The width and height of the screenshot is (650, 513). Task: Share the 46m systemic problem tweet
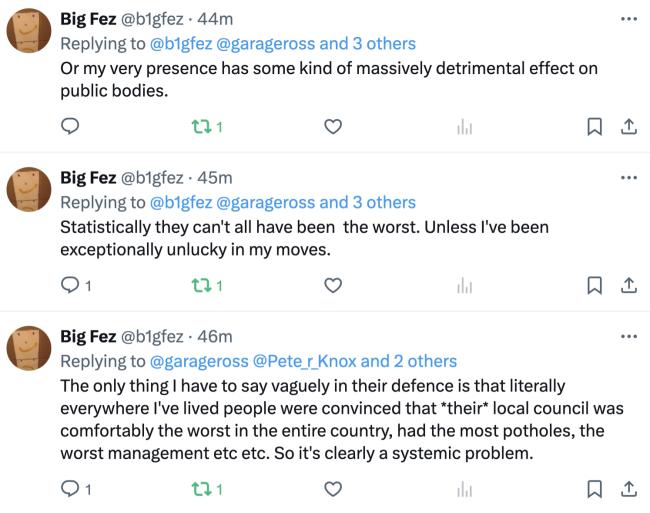[x=628, y=489]
